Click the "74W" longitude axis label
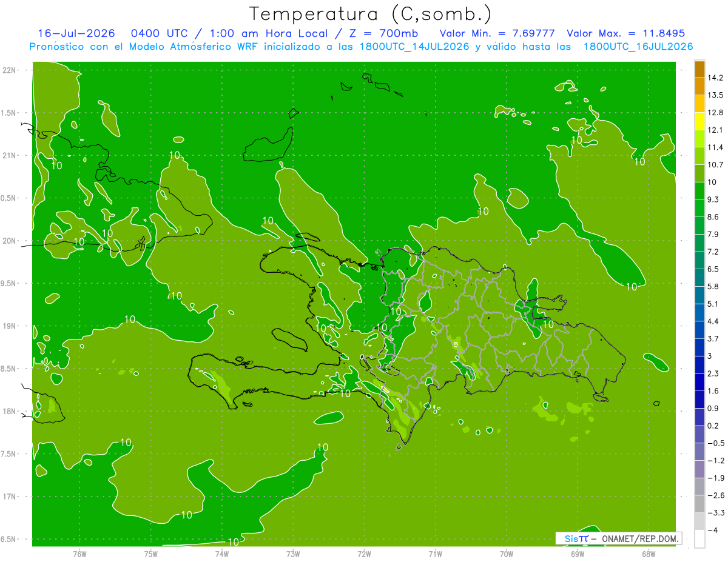This screenshot has height=562, width=728. pyautogui.click(x=222, y=554)
